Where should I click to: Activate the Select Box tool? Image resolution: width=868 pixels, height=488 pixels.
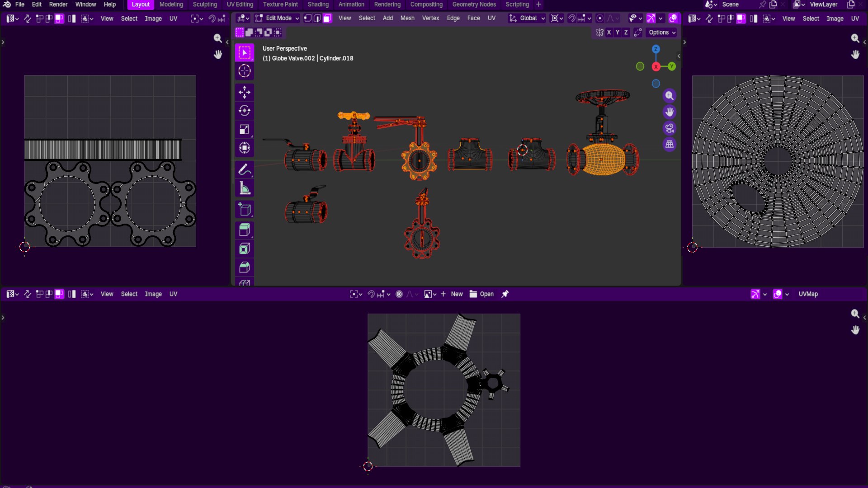[x=245, y=52]
